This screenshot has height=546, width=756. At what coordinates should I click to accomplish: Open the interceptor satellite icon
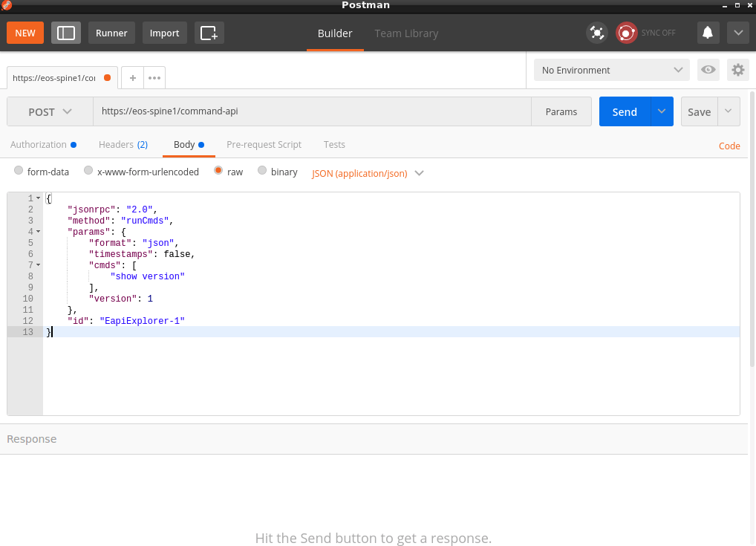coord(596,33)
